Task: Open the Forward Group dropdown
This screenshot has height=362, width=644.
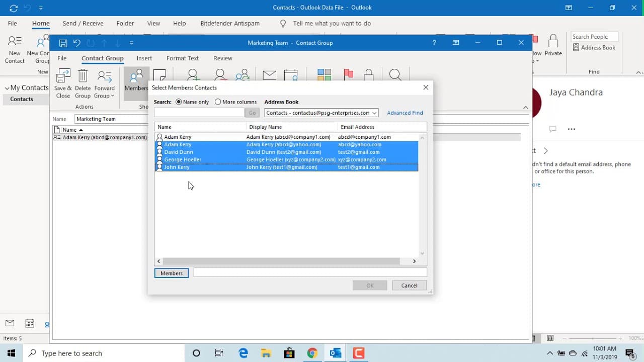Action: click(x=105, y=83)
